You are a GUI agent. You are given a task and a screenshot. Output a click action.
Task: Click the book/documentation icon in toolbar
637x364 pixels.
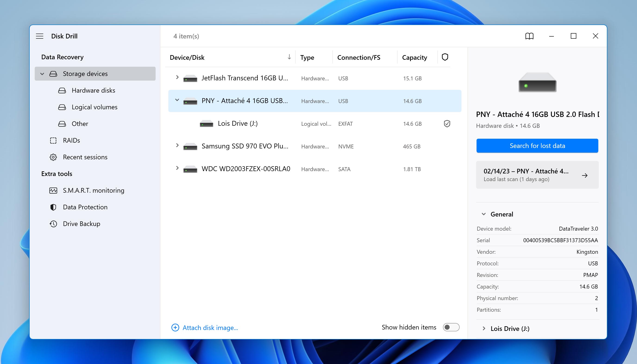click(x=529, y=36)
